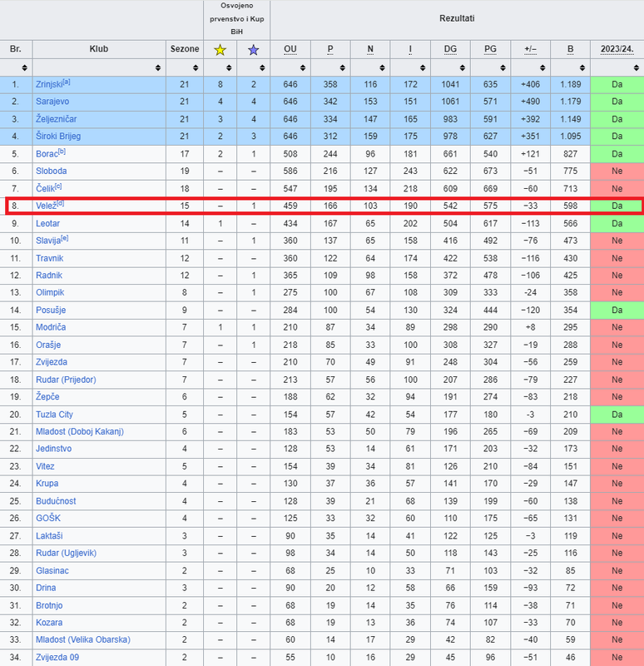644x666 pixels.
Task: Sort by the OU column arrows
Action: 303,68
